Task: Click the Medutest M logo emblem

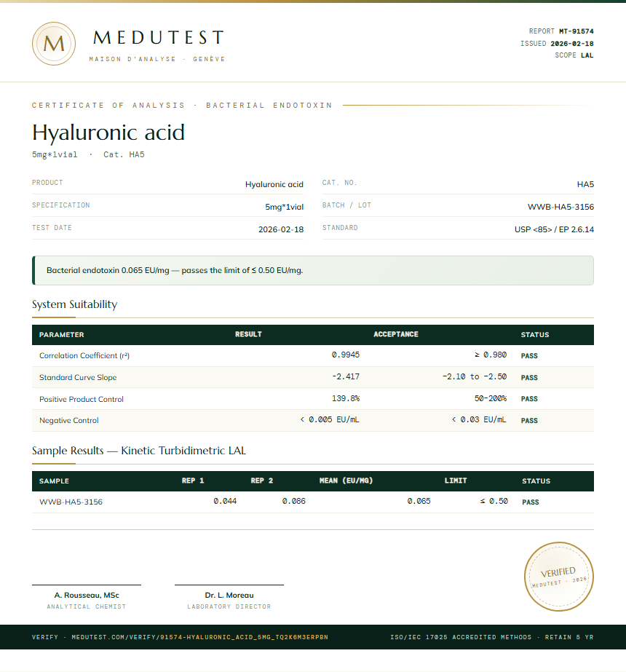Action: pos(54,44)
